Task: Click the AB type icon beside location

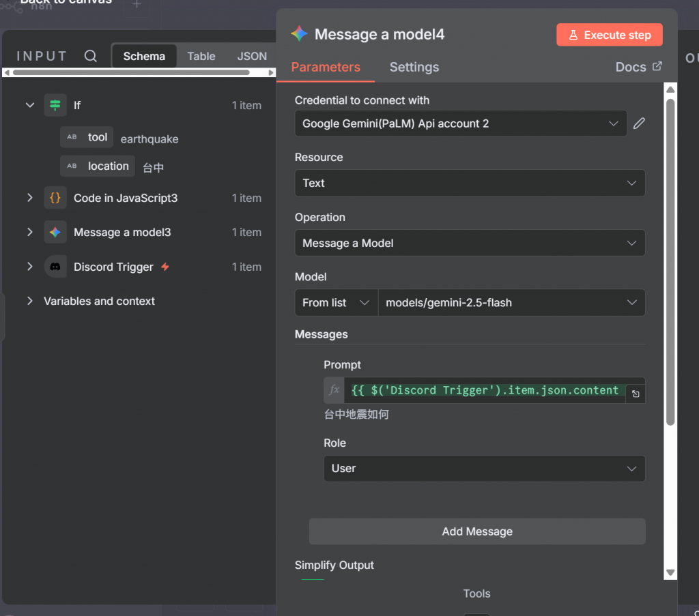Action: pos(72,166)
